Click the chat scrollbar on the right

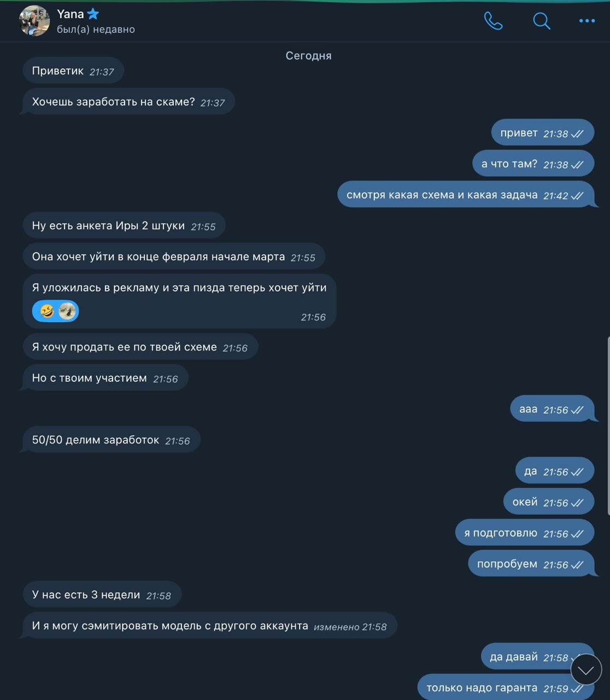tap(608, 427)
